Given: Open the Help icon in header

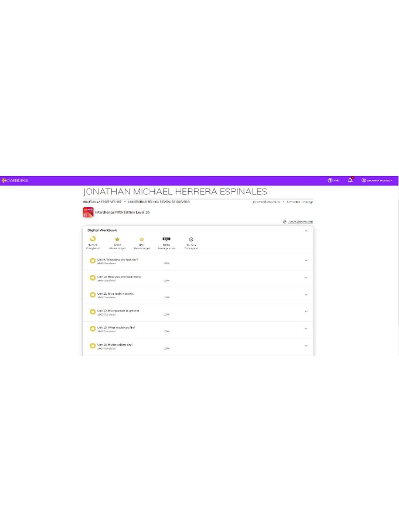Looking at the screenshot, I should tap(330, 180).
